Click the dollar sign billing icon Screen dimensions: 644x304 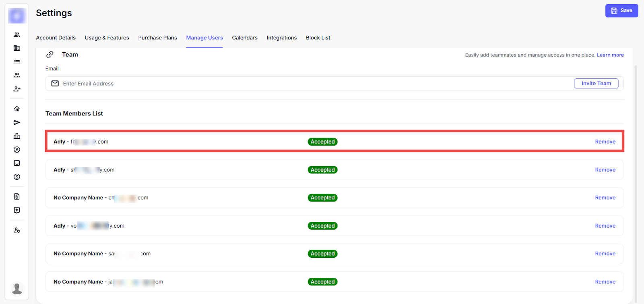17,177
